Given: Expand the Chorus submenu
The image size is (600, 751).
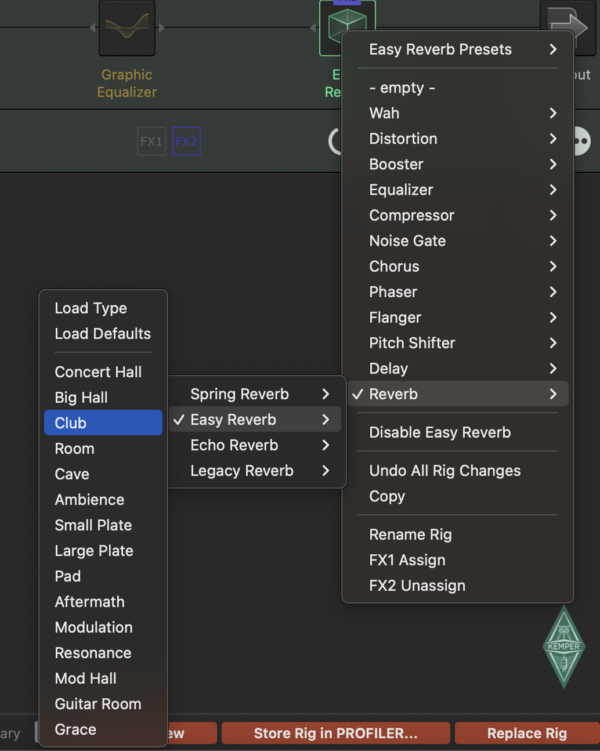Looking at the screenshot, I should (x=458, y=266).
